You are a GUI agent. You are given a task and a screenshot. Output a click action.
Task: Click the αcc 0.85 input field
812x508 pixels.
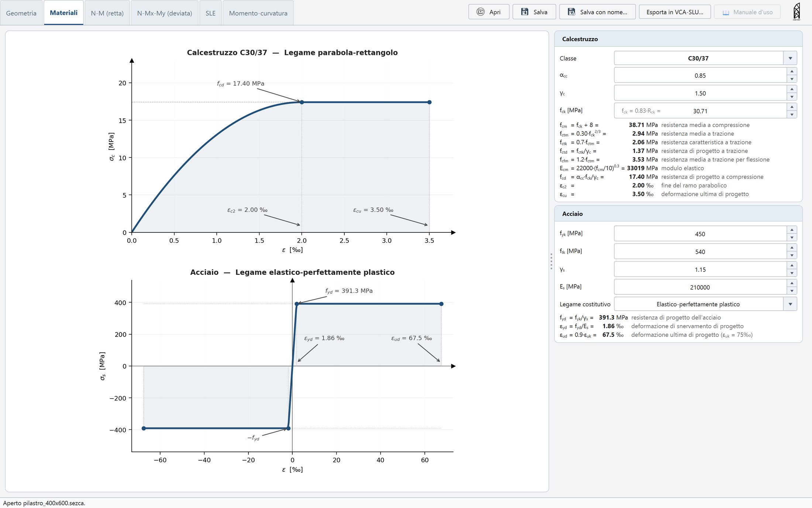pos(700,75)
